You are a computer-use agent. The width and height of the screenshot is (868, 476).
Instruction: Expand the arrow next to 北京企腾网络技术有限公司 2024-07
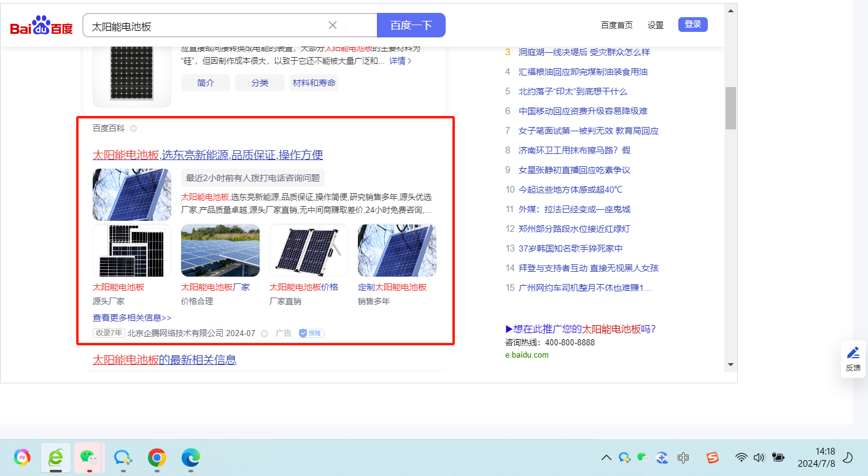265,334
